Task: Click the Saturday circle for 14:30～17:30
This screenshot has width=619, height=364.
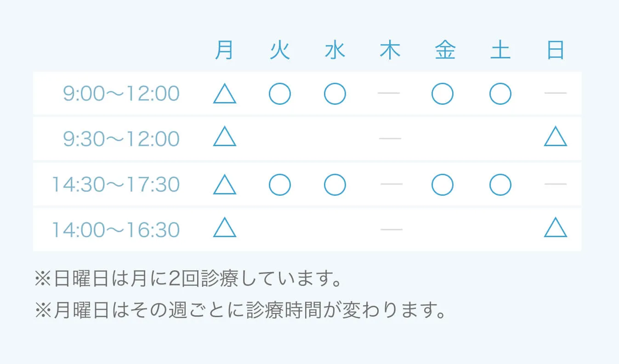Action: coord(500,185)
